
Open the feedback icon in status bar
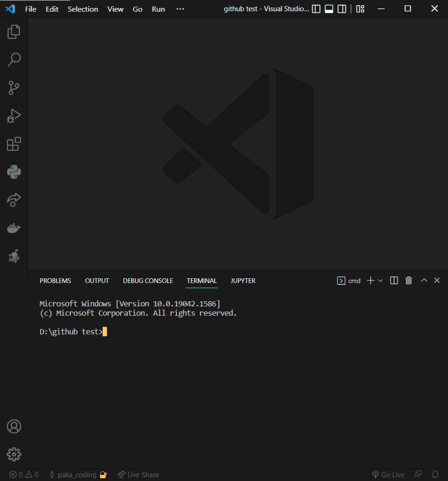(418, 474)
